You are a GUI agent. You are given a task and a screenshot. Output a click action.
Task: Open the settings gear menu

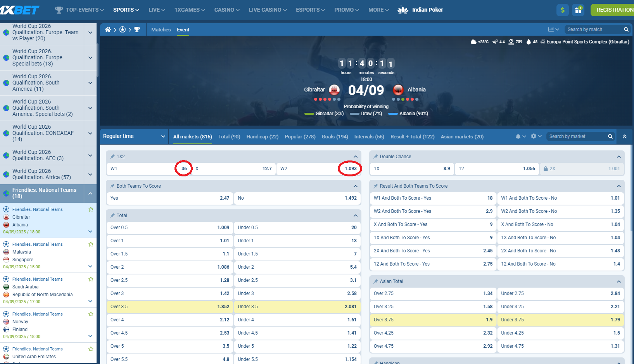pos(536,136)
